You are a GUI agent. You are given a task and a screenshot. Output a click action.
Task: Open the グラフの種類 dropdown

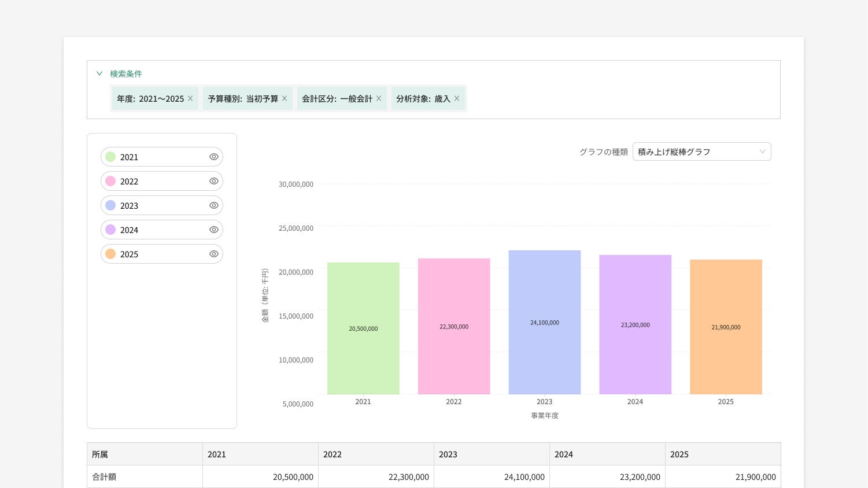pos(701,151)
